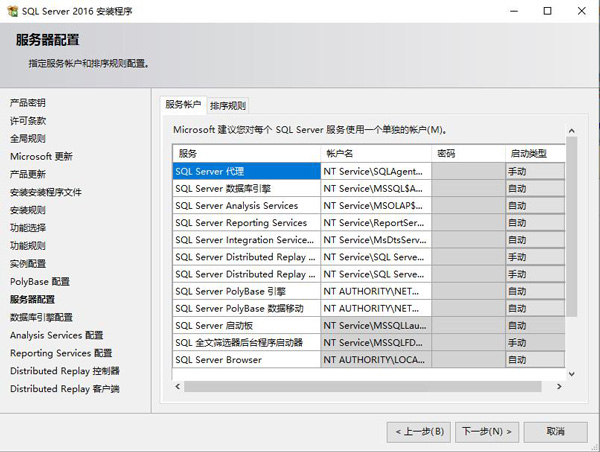Click the 下一步(N) > button
The image size is (600, 452).
[487, 431]
